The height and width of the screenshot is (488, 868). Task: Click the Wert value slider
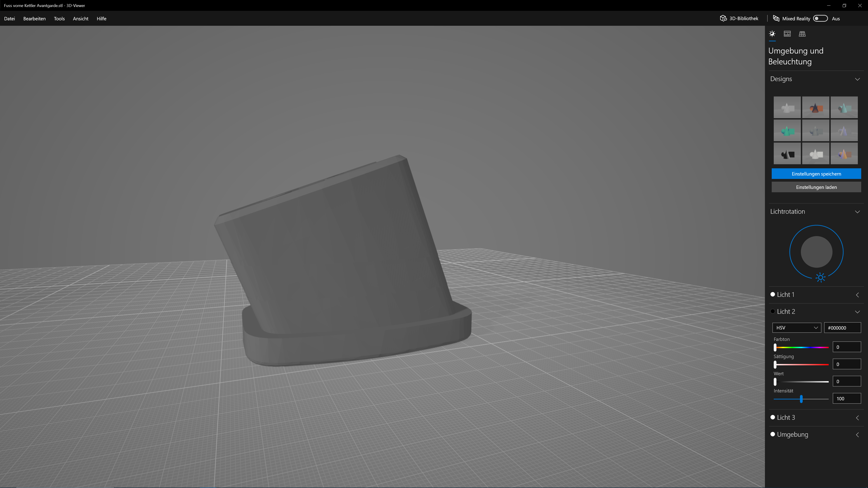801,382
